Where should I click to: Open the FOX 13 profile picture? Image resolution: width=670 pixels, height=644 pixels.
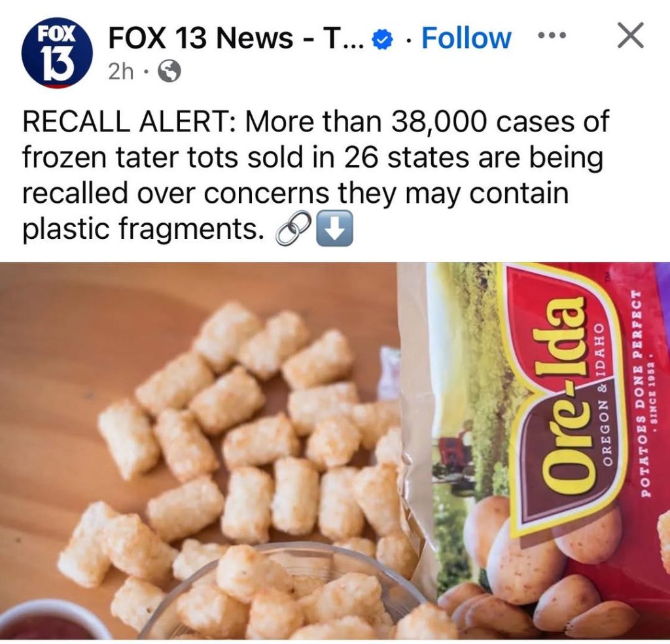(x=58, y=52)
